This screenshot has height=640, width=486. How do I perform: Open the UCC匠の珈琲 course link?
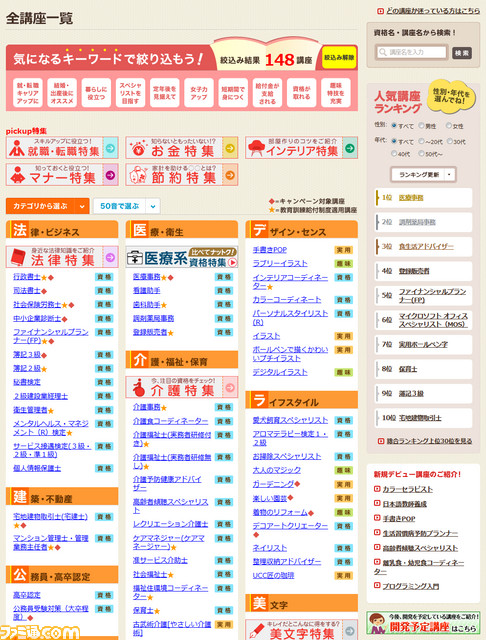(273, 576)
